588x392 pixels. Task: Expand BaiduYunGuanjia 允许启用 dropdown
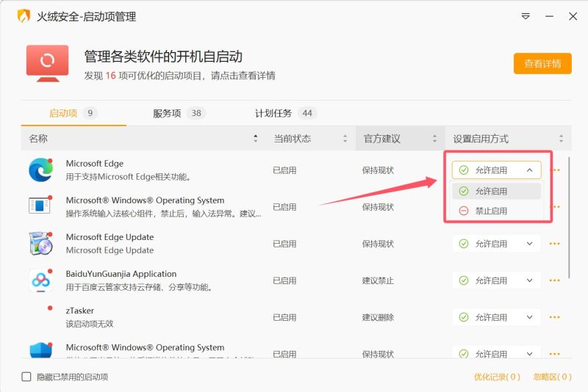[497, 280]
